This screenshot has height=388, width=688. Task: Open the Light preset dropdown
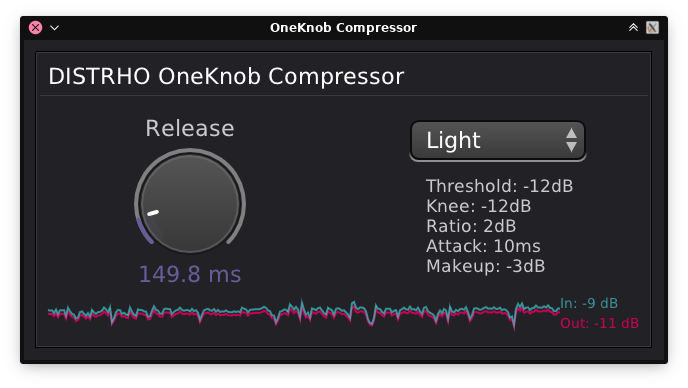tap(498, 141)
